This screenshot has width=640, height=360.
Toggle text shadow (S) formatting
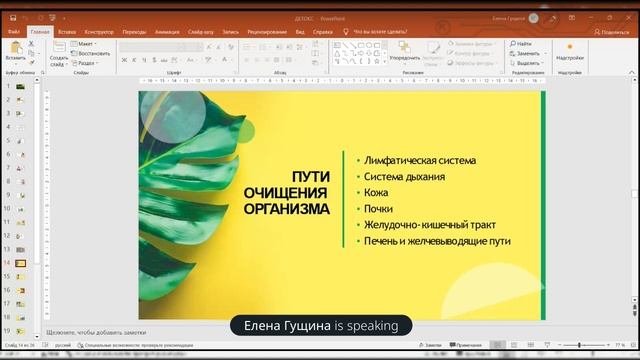[x=154, y=60]
